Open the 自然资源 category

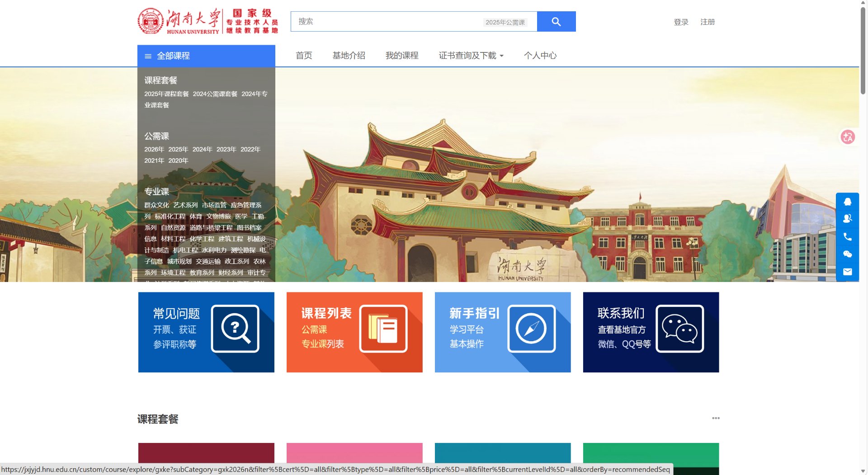(x=173, y=228)
